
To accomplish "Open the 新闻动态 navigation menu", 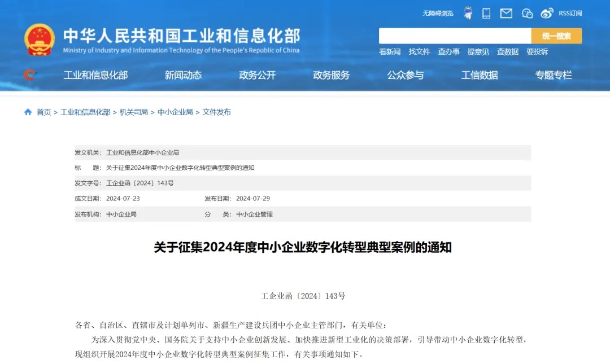I will click(x=183, y=75).
